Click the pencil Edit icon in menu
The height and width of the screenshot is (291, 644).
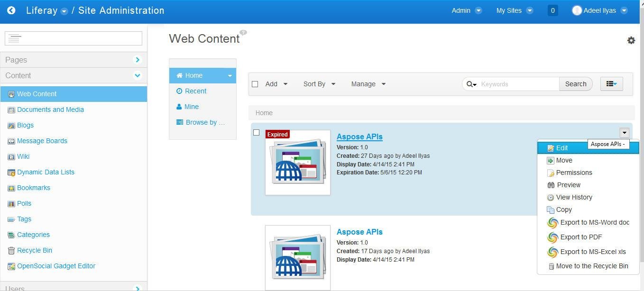551,148
